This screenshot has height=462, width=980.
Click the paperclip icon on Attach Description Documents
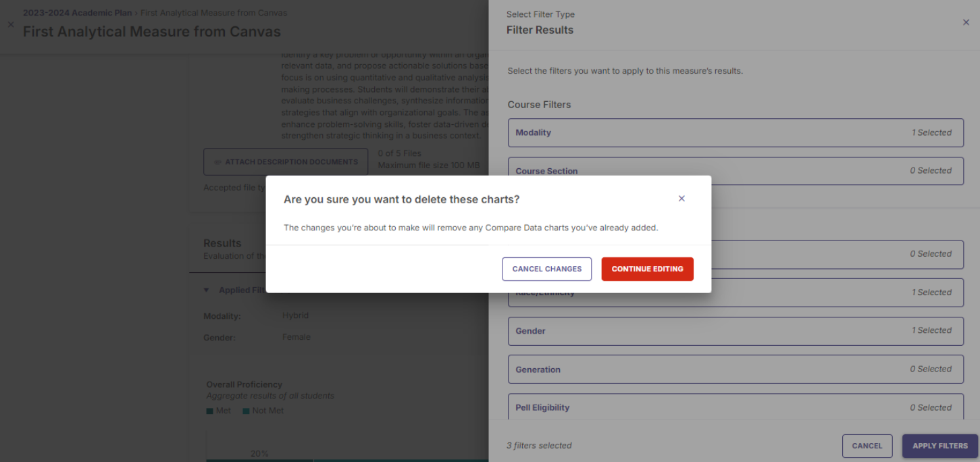point(217,162)
